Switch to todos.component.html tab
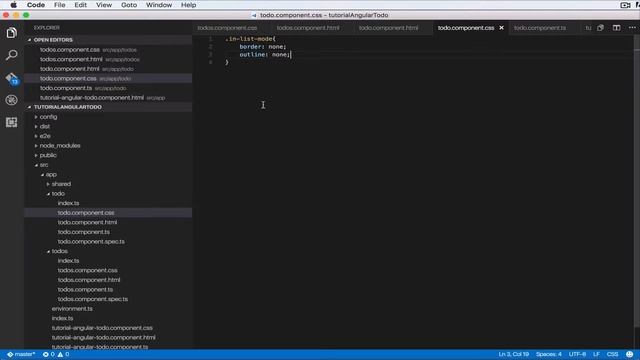The height and width of the screenshot is (360, 640). point(308,28)
